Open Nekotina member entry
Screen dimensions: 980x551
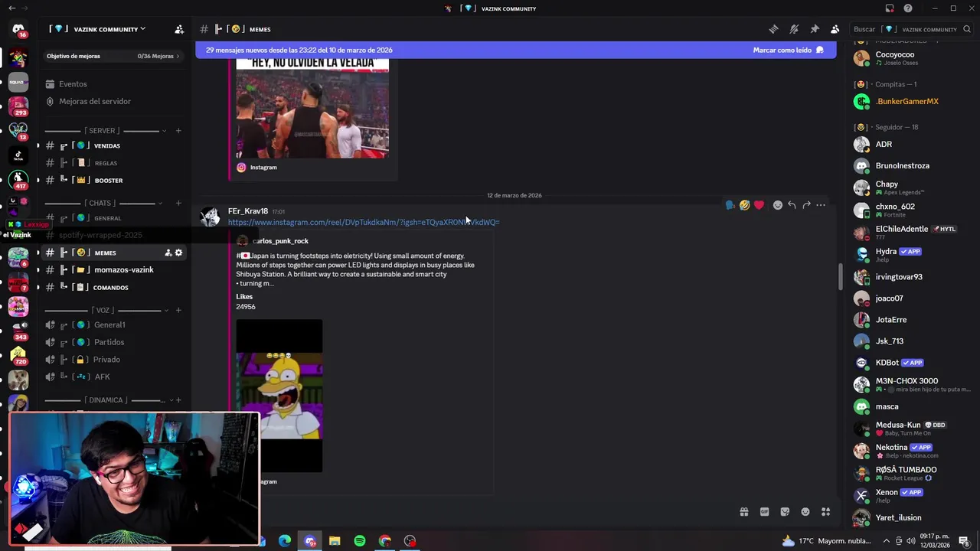coord(911,450)
